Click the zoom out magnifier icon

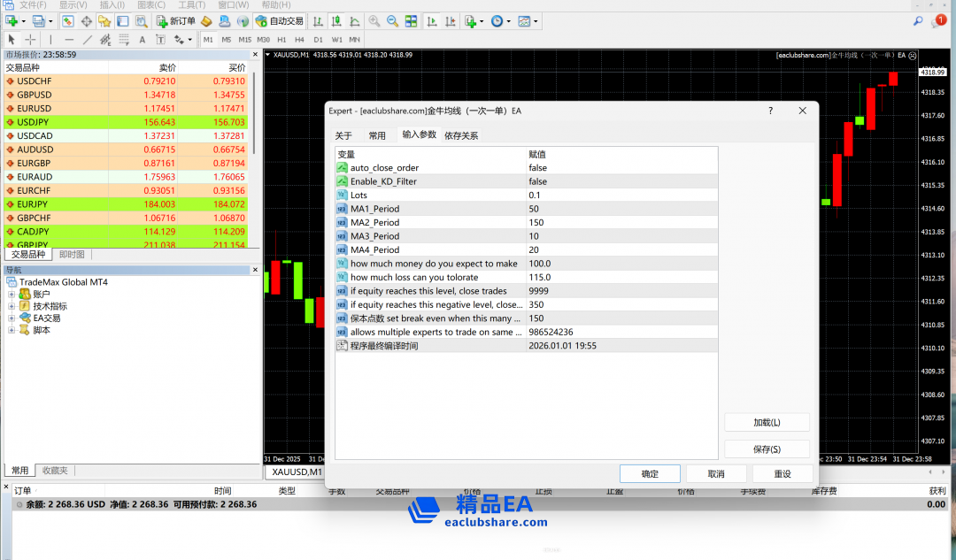pyautogui.click(x=392, y=20)
